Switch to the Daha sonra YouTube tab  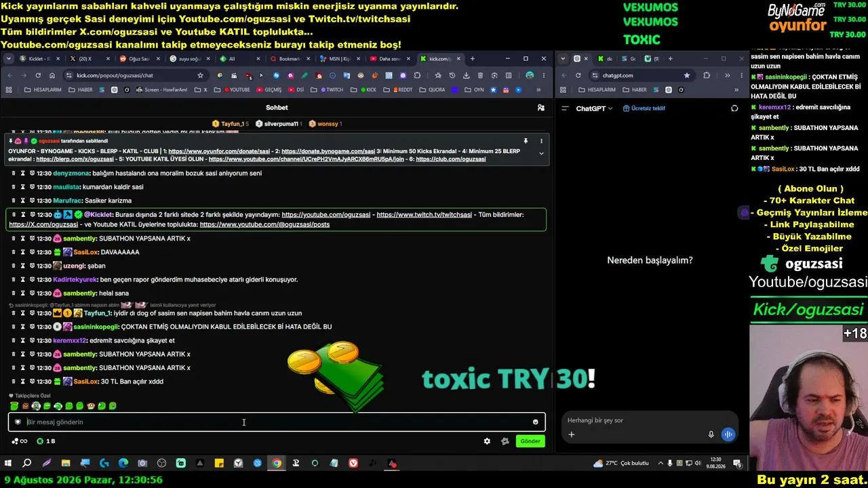[x=389, y=59]
